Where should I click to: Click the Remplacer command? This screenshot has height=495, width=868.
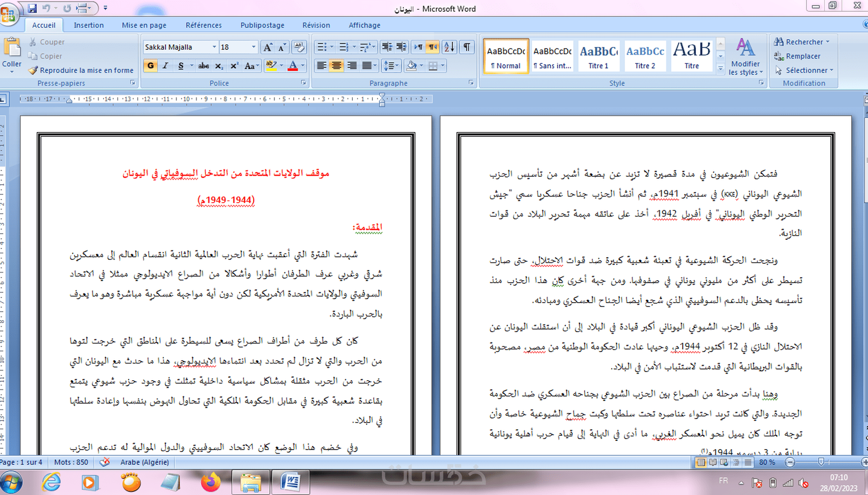point(797,56)
